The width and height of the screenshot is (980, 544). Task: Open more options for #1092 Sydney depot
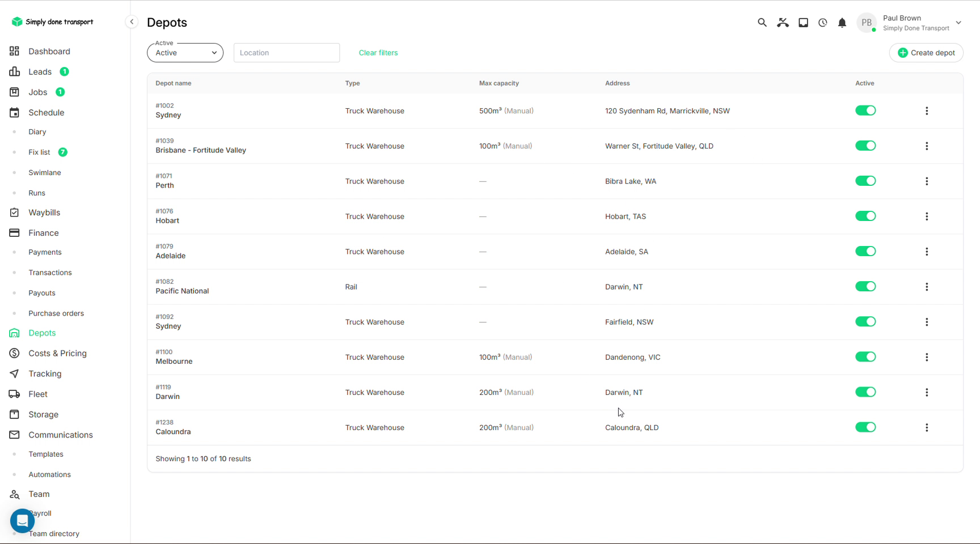tap(927, 322)
